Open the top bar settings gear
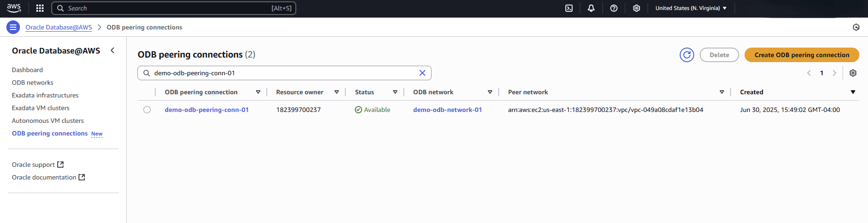The width and height of the screenshot is (868, 223). [637, 8]
